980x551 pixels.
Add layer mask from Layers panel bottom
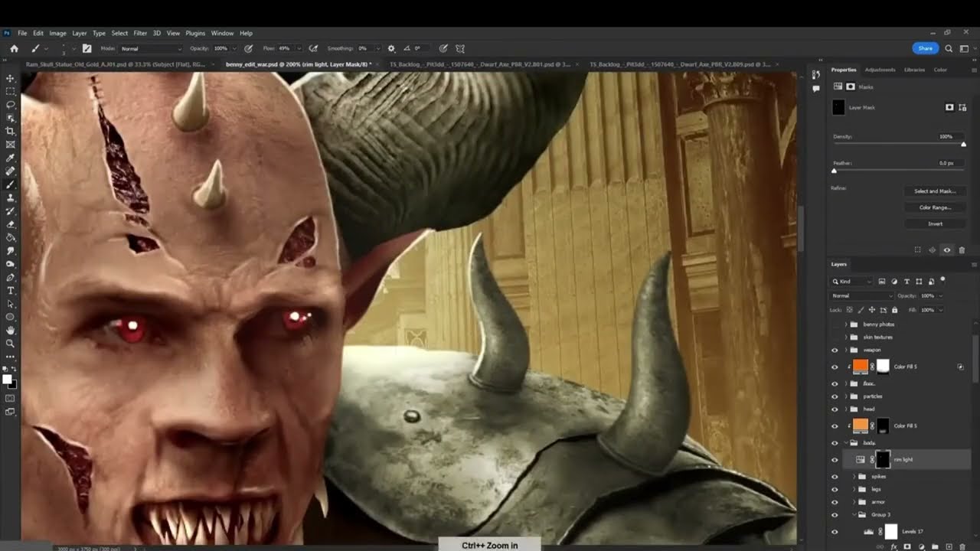pos(907,546)
